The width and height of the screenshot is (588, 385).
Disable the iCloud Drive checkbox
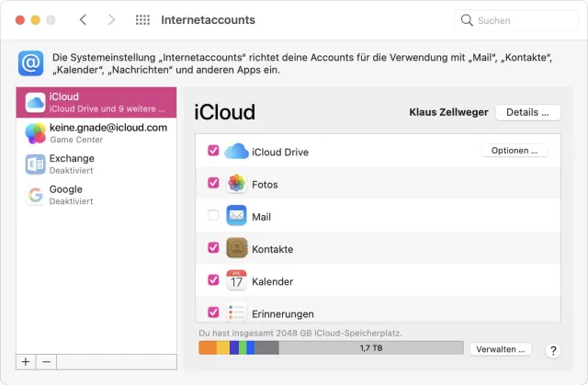tap(213, 151)
